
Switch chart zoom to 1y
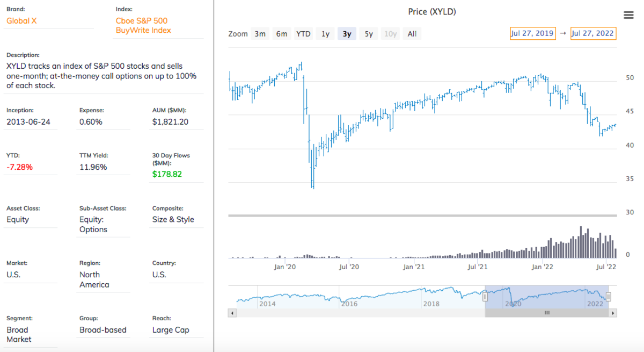pyautogui.click(x=325, y=34)
